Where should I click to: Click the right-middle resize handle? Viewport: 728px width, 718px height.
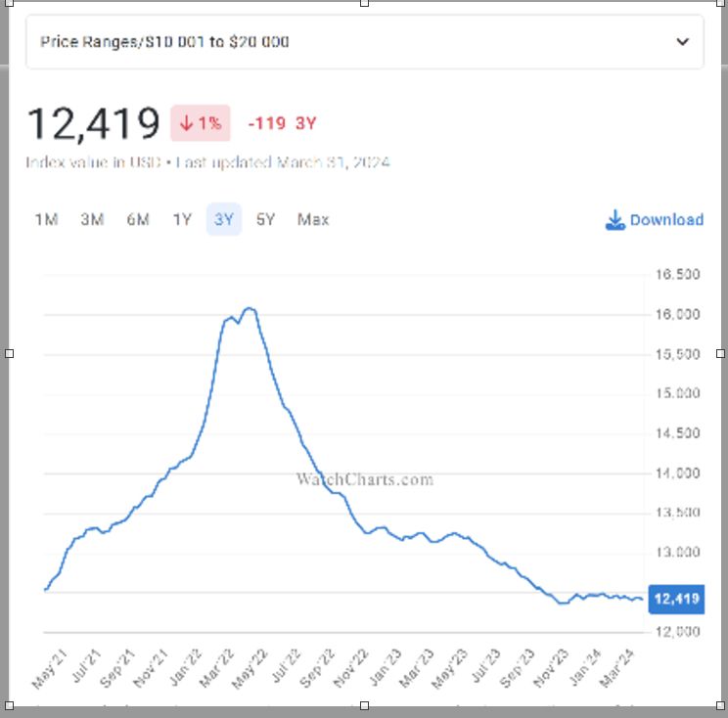click(721, 353)
